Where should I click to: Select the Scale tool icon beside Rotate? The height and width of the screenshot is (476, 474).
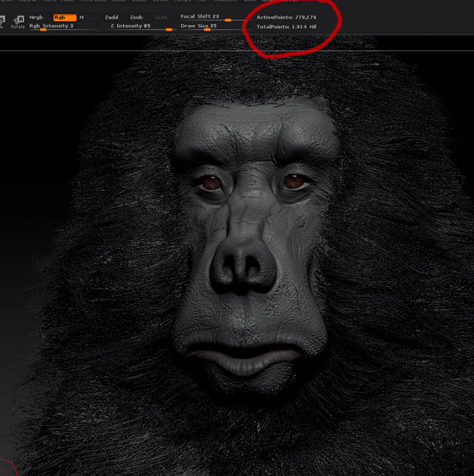point(1,22)
